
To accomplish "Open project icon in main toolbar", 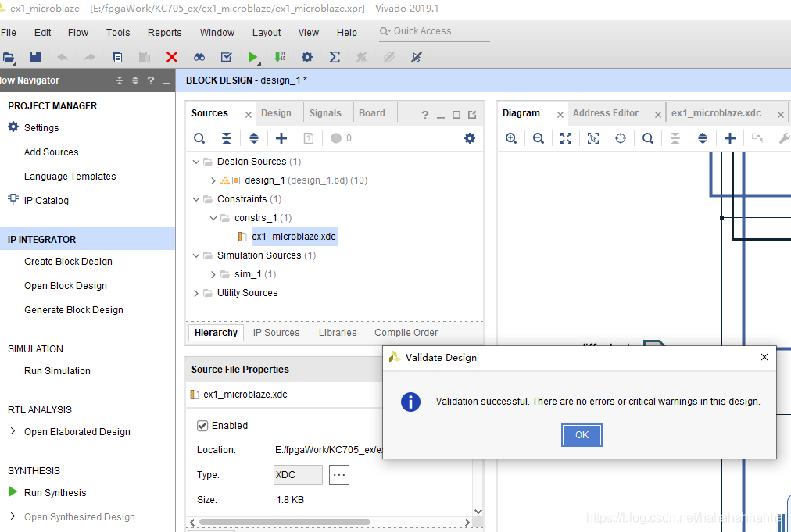I will (9, 58).
